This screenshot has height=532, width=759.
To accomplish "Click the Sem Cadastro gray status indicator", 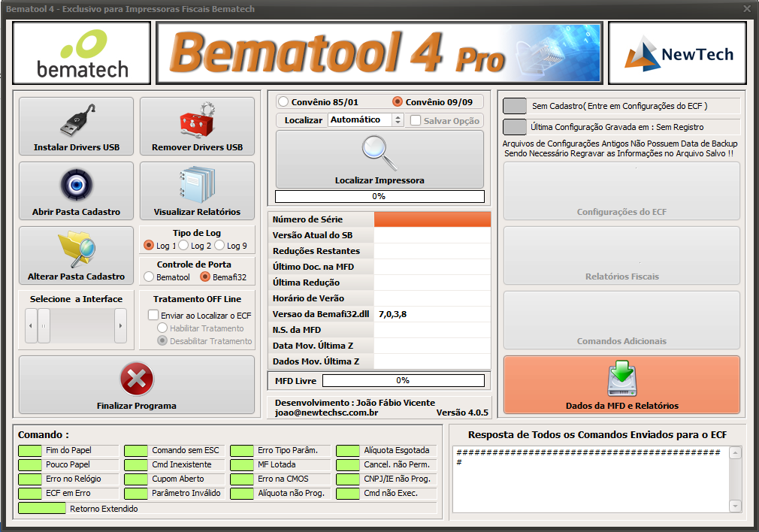I will (515, 105).
